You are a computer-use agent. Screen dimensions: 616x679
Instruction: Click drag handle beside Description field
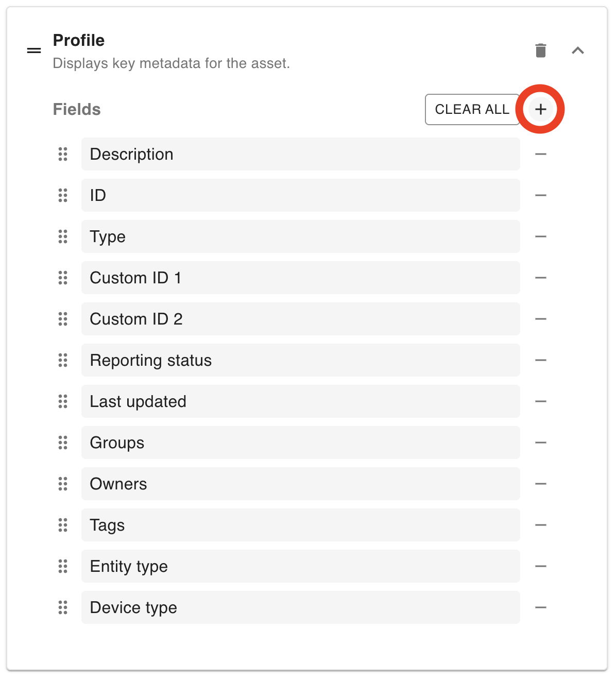click(63, 154)
